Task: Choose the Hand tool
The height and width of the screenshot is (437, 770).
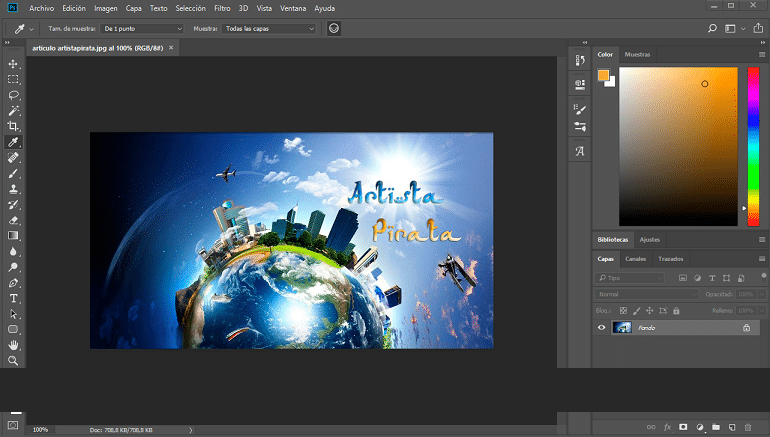Action: click(14, 344)
